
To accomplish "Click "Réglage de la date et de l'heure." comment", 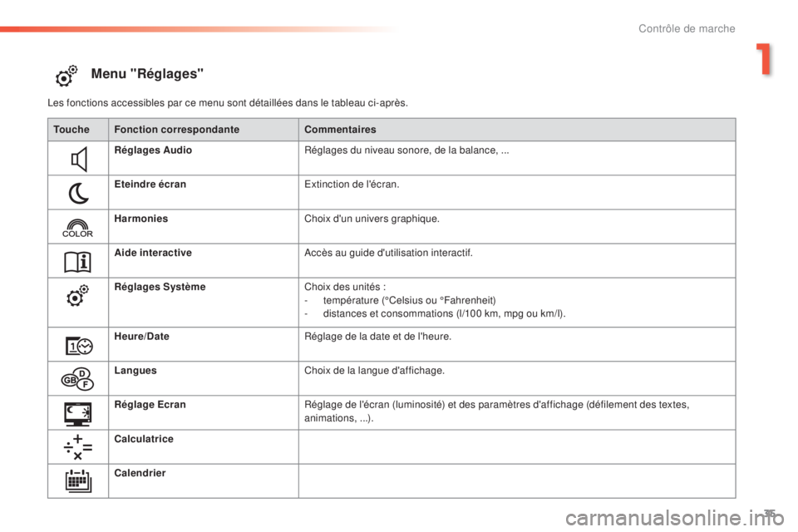I will [377, 336].
